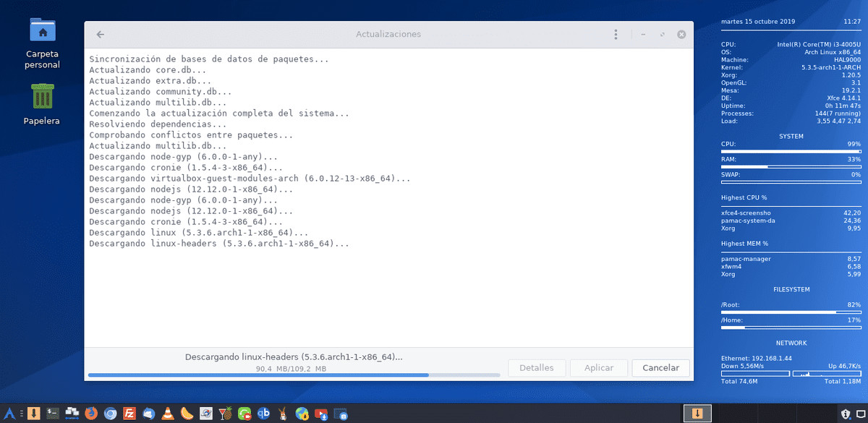This screenshot has height=423, width=868.
Task: Open the plane and globe app in taskbar
Action: tap(206, 414)
